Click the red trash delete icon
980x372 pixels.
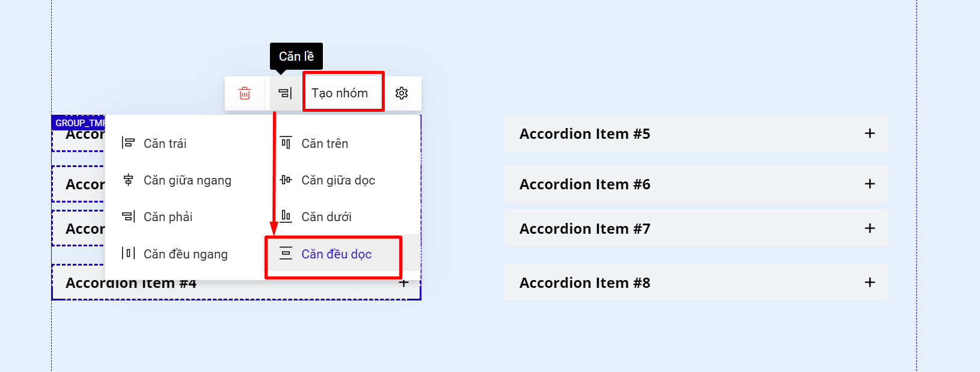245,93
